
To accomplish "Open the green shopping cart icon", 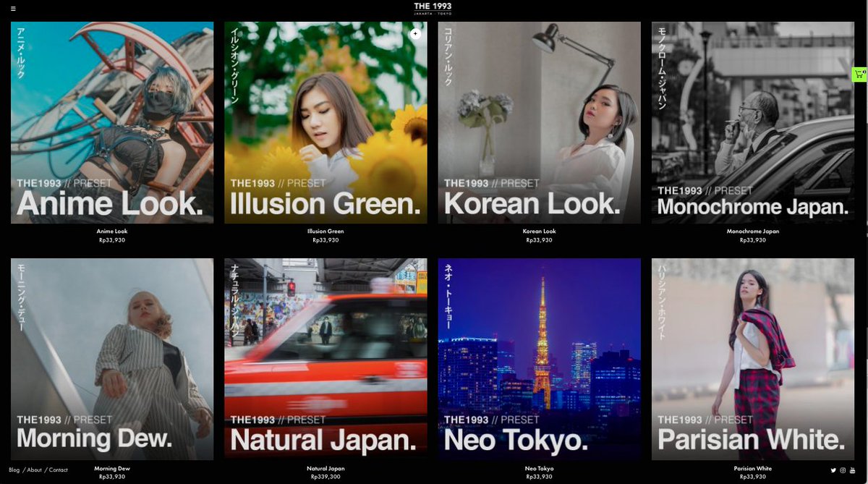I will coord(859,74).
